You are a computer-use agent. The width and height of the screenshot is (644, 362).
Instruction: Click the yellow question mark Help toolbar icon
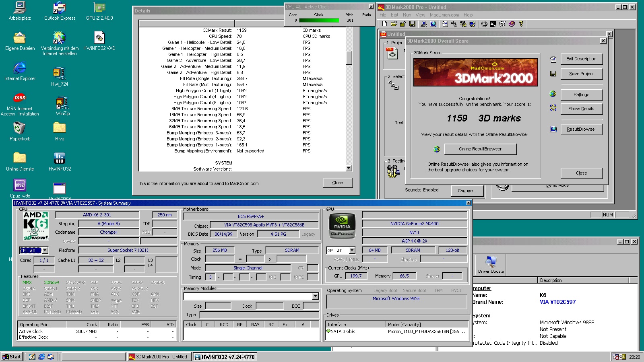pyautogui.click(x=521, y=24)
